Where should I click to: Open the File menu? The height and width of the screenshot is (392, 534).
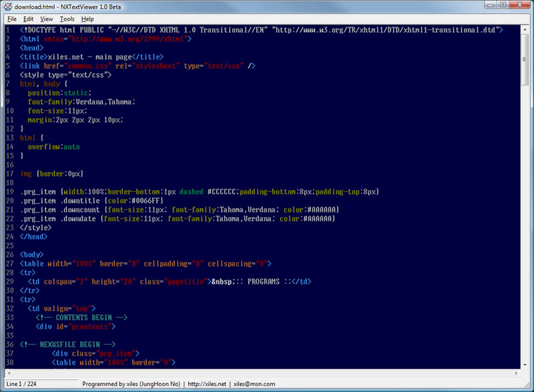[x=12, y=19]
